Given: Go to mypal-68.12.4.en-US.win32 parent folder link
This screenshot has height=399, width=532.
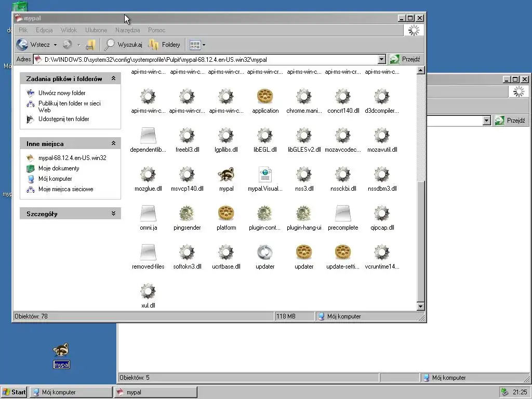Looking at the screenshot, I should pyautogui.click(x=72, y=158).
